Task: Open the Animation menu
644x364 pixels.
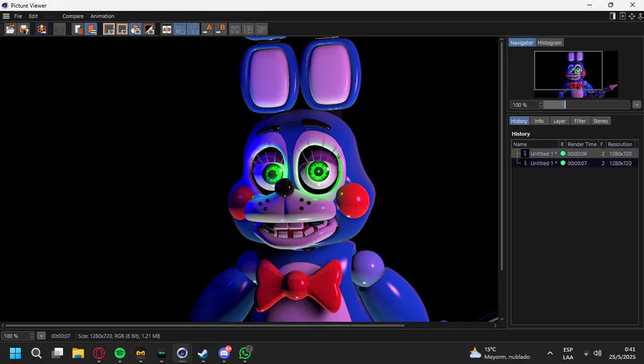Action: pos(102,16)
